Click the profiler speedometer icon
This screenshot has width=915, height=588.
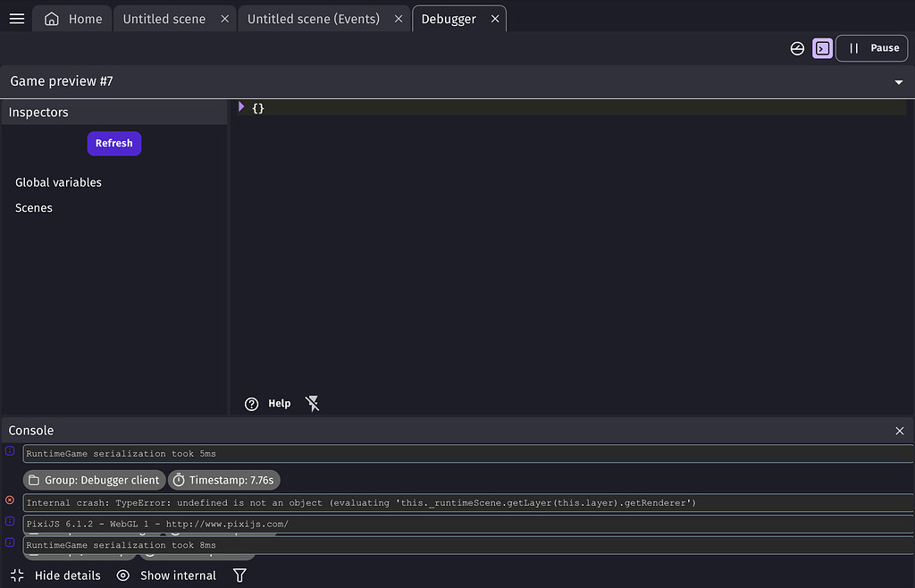(x=797, y=48)
